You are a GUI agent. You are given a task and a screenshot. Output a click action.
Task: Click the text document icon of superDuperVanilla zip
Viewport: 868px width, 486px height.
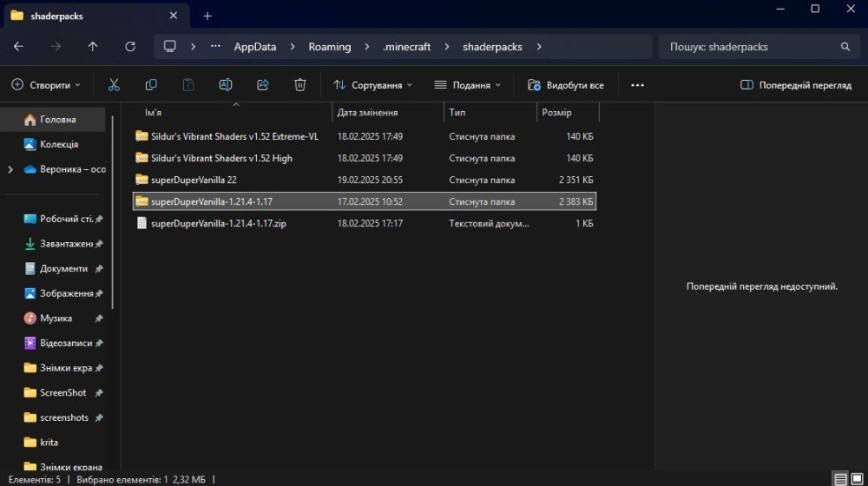(141, 223)
